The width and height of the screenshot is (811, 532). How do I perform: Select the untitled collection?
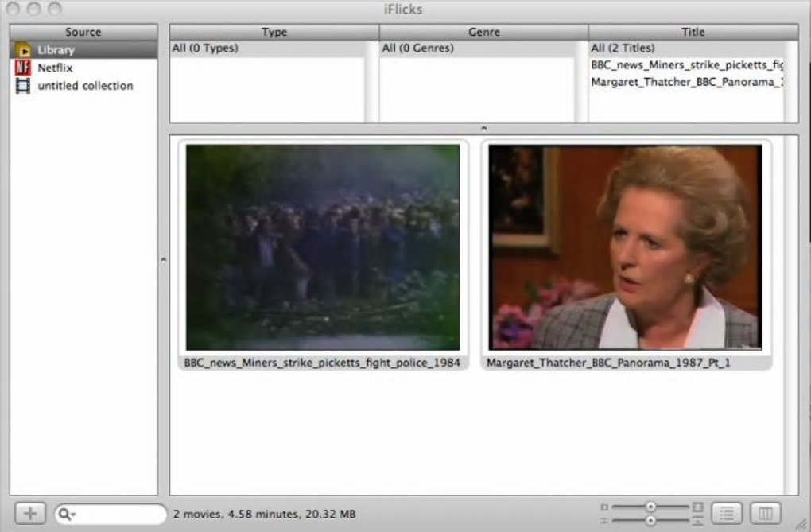click(83, 85)
